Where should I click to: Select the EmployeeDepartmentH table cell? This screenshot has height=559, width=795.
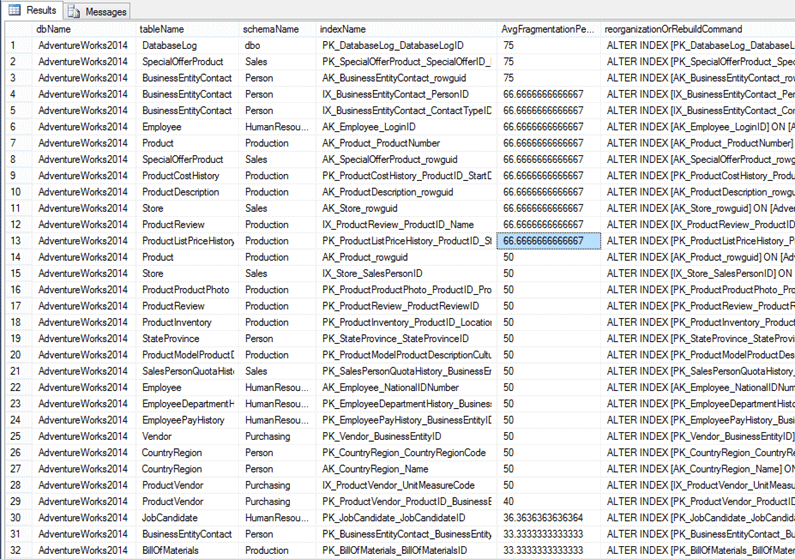coord(188,404)
